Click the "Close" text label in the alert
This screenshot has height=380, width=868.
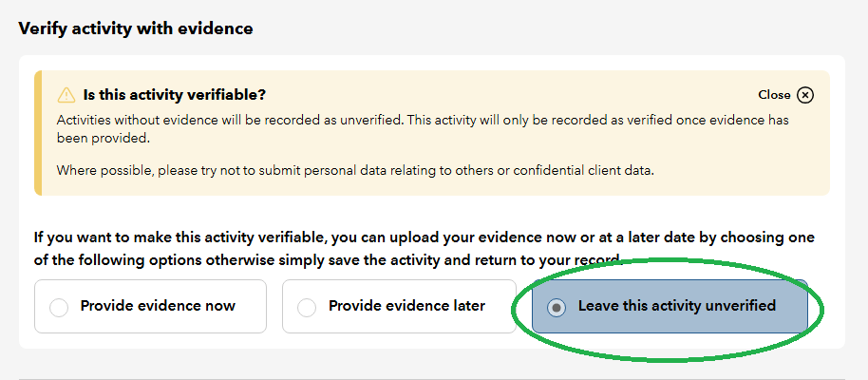coord(774,95)
